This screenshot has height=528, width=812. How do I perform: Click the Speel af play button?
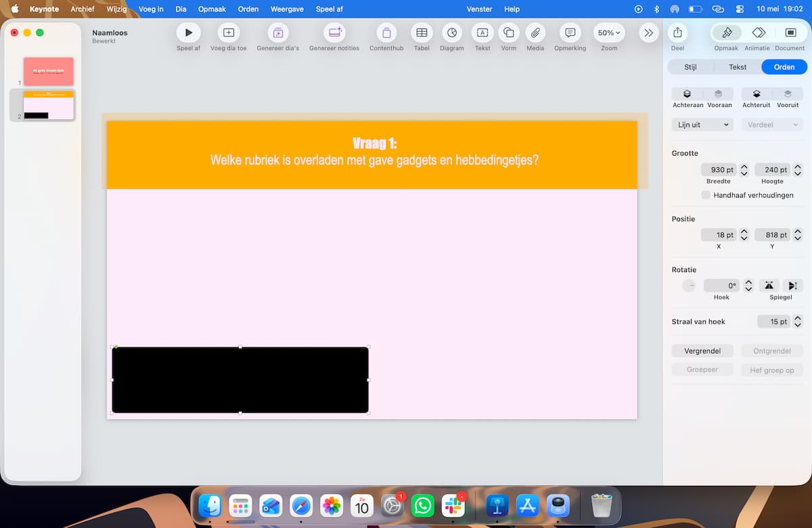click(x=189, y=32)
